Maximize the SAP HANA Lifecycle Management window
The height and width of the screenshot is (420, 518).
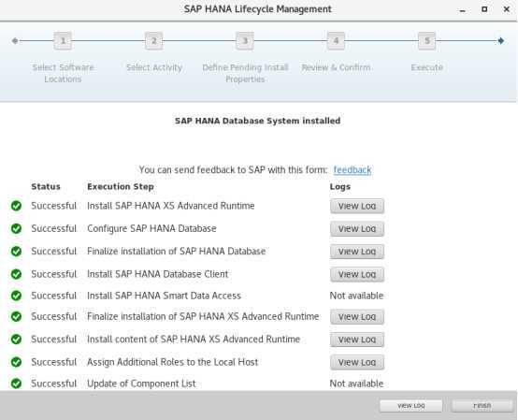tap(484, 9)
